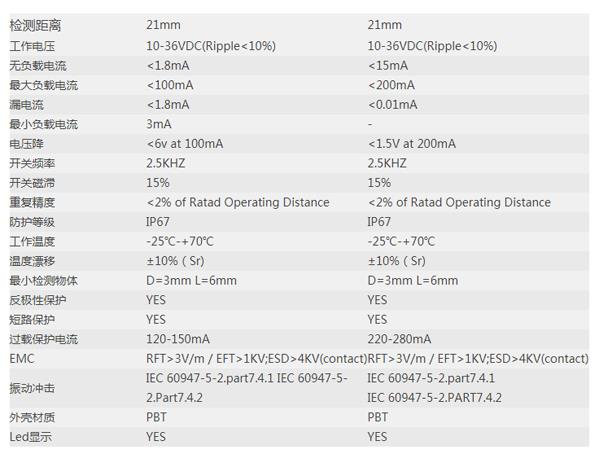Select the 3mA minimum load current value
Viewport: 600px width, 462px height.
(158, 124)
